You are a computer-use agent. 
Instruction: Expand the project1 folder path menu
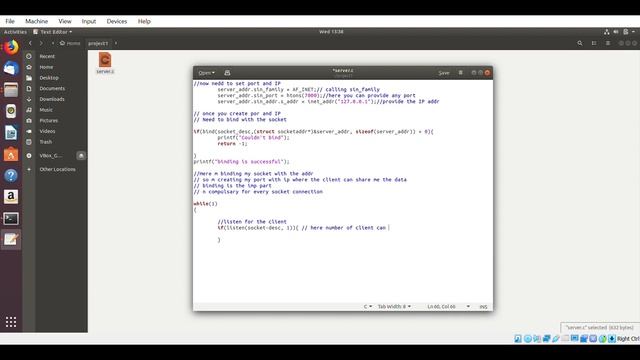click(116, 43)
